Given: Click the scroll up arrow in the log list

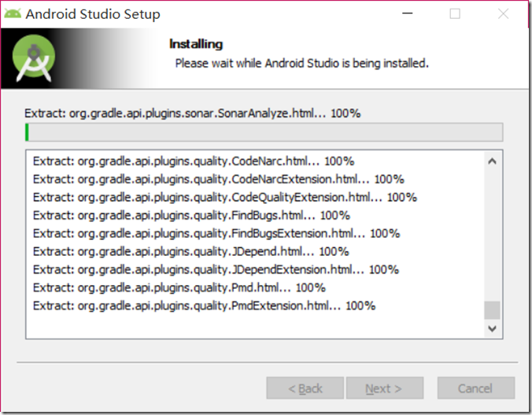Looking at the screenshot, I should pyautogui.click(x=492, y=161).
